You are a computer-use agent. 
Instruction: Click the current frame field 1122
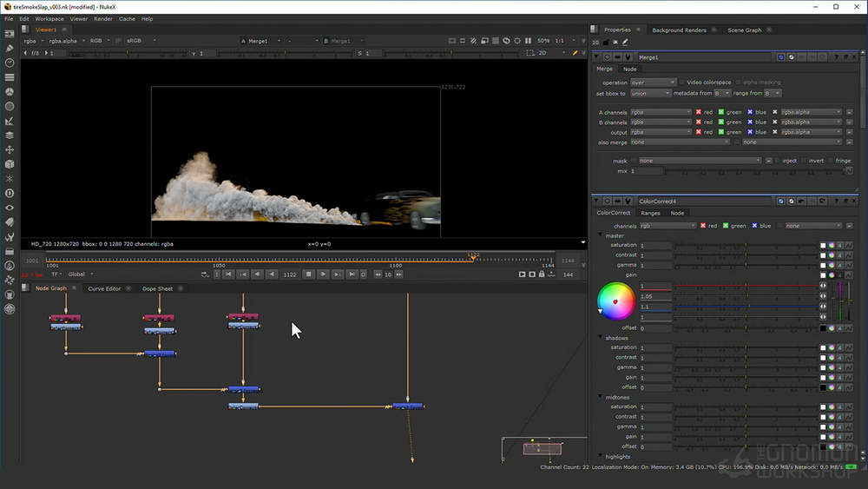click(x=290, y=274)
